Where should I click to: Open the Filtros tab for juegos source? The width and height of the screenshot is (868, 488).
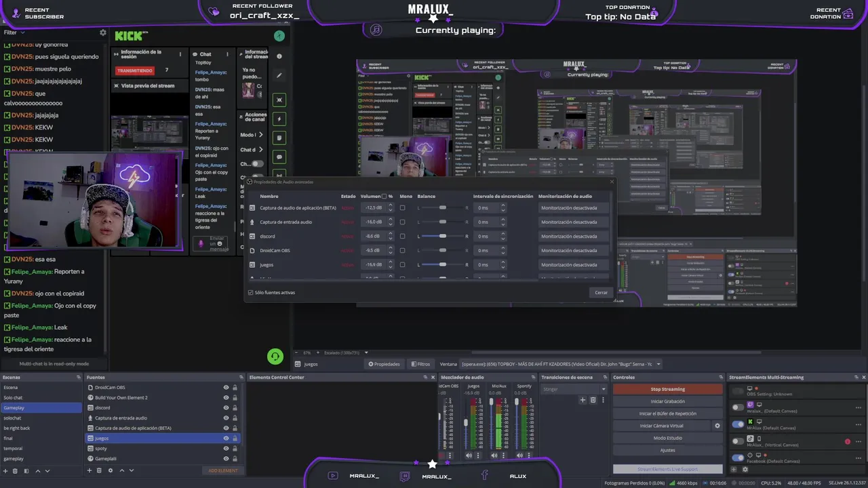pos(420,364)
